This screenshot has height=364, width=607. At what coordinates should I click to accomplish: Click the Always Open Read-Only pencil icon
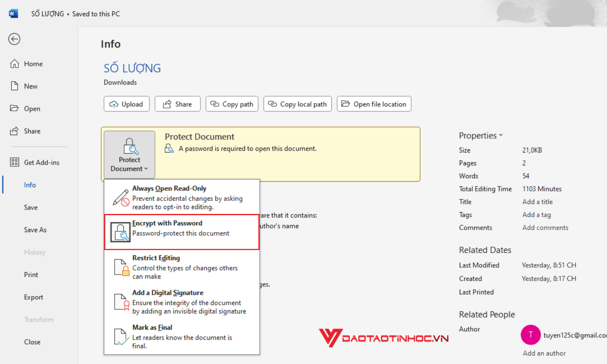(121, 197)
